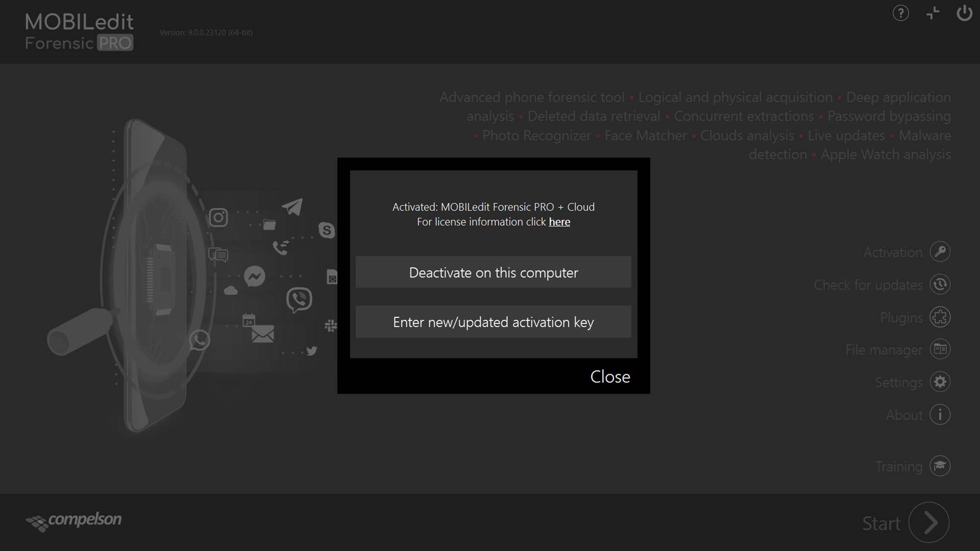Open the File manager icon
This screenshot has width=980, height=551.
tap(940, 349)
